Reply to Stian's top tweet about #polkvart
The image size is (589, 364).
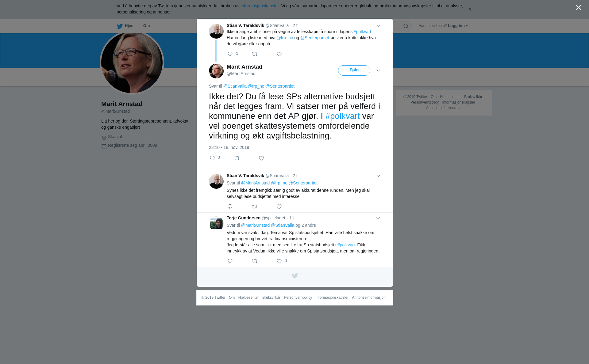pos(230,54)
